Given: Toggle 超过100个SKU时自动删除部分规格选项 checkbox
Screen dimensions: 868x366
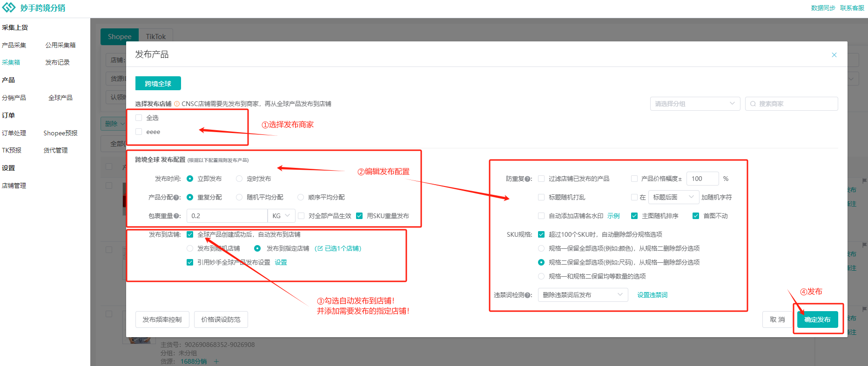Looking at the screenshot, I should coord(541,234).
